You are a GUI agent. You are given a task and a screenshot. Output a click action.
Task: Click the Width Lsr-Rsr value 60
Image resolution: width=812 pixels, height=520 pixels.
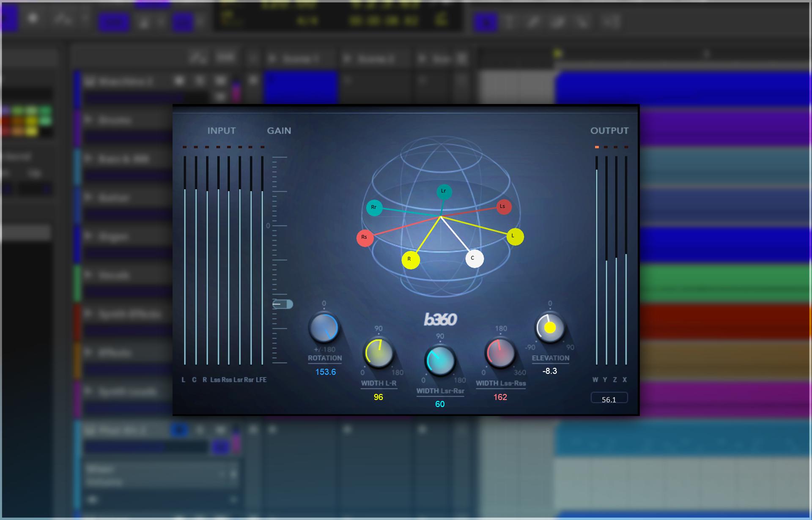click(x=440, y=404)
